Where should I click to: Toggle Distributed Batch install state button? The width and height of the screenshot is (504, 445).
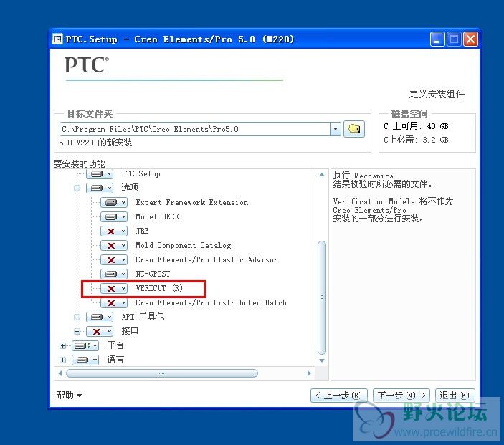pos(114,302)
